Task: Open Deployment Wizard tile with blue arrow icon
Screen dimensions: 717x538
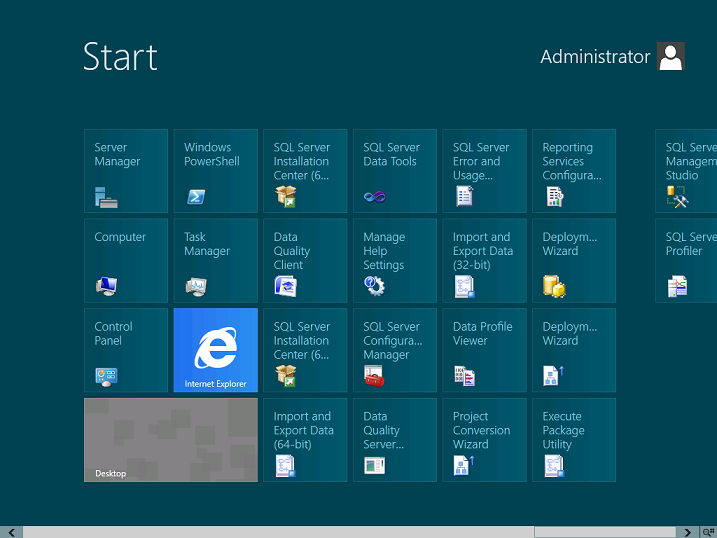Action: tap(574, 350)
